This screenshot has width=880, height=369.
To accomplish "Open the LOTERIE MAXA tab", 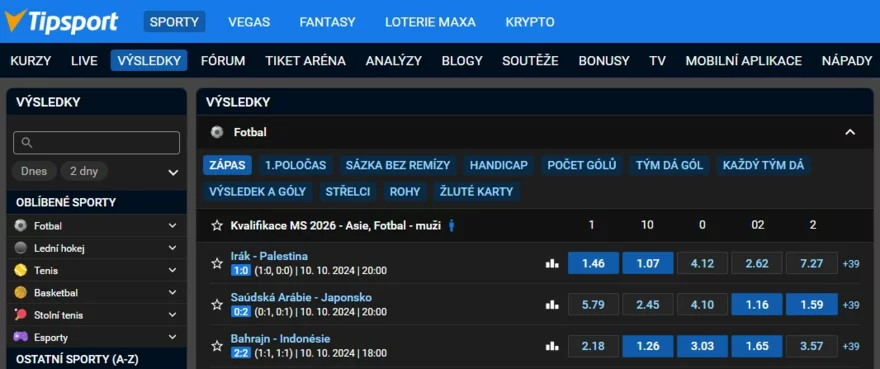I will 430,22.
